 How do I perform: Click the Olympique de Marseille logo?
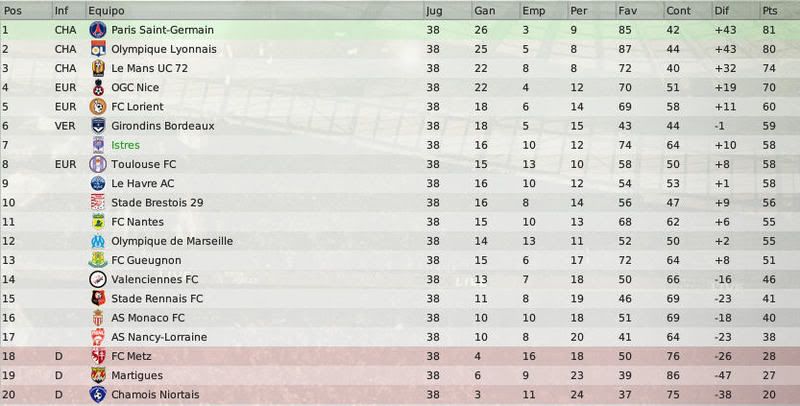coord(97,241)
